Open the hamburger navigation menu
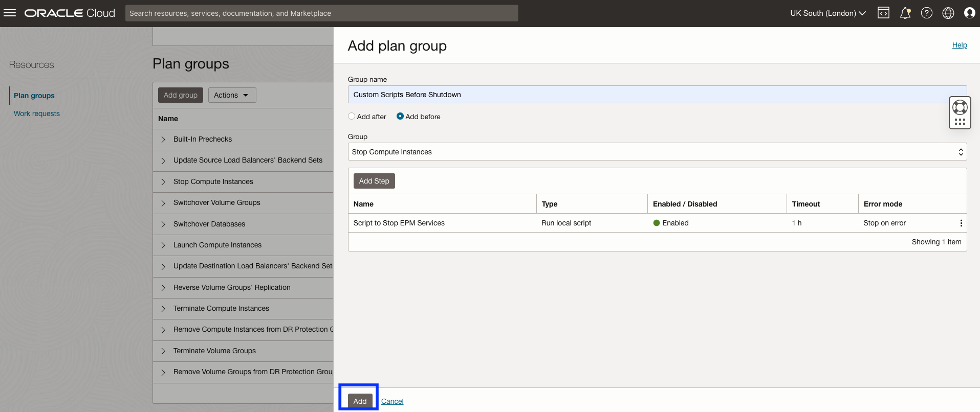This screenshot has height=412, width=980. (10, 13)
